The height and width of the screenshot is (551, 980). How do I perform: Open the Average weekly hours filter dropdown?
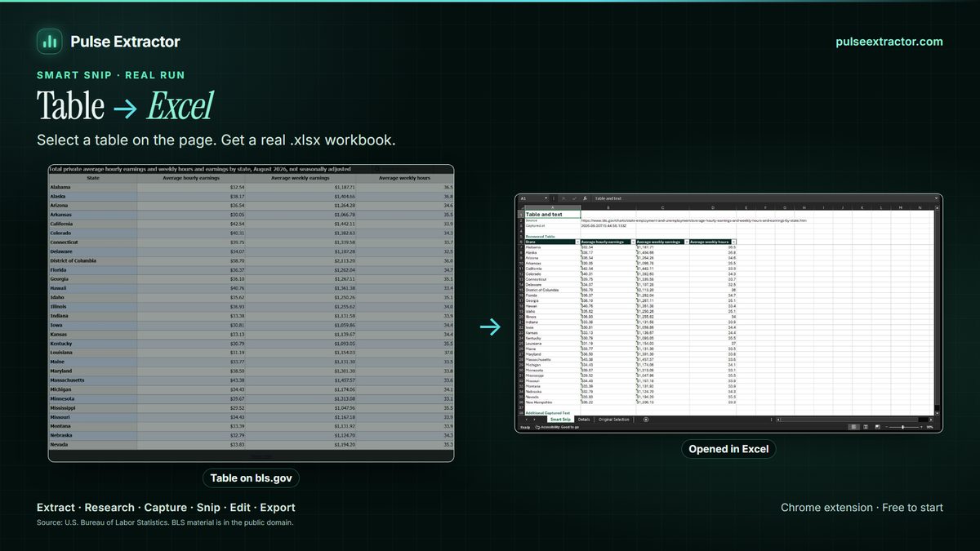click(x=734, y=242)
